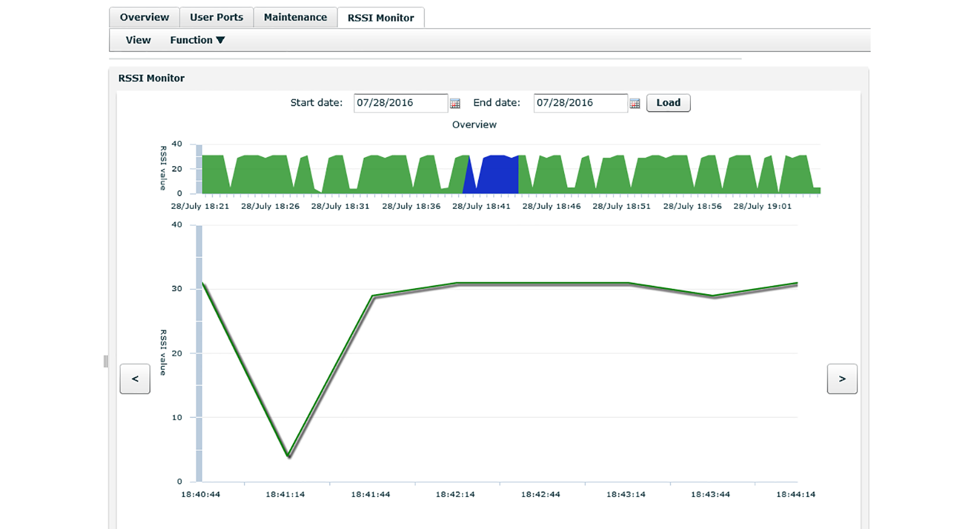Click the 18:43:14 time axis label

(x=626, y=494)
